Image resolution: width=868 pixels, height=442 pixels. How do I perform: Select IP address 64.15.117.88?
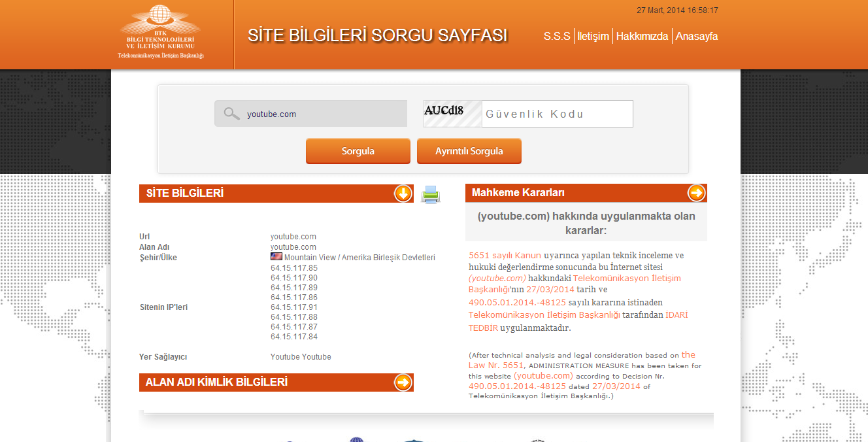click(294, 317)
